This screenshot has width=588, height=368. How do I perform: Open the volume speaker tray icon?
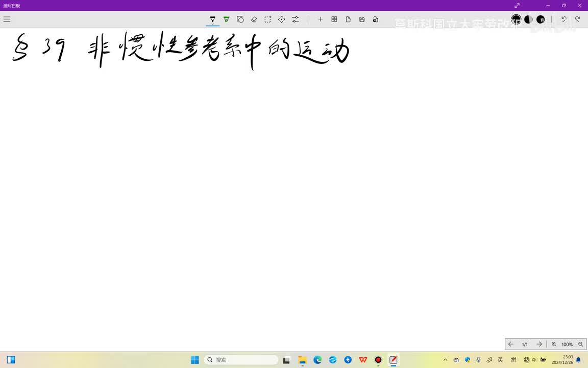(x=534, y=360)
